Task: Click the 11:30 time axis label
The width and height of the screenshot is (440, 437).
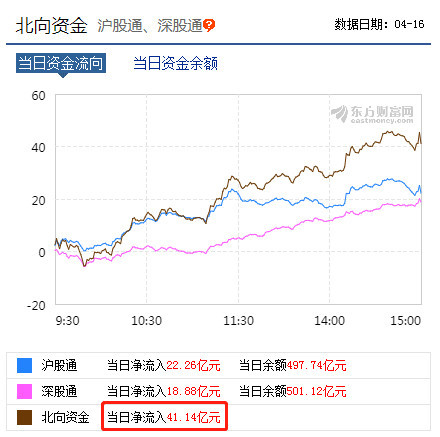Action: [238, 321]
